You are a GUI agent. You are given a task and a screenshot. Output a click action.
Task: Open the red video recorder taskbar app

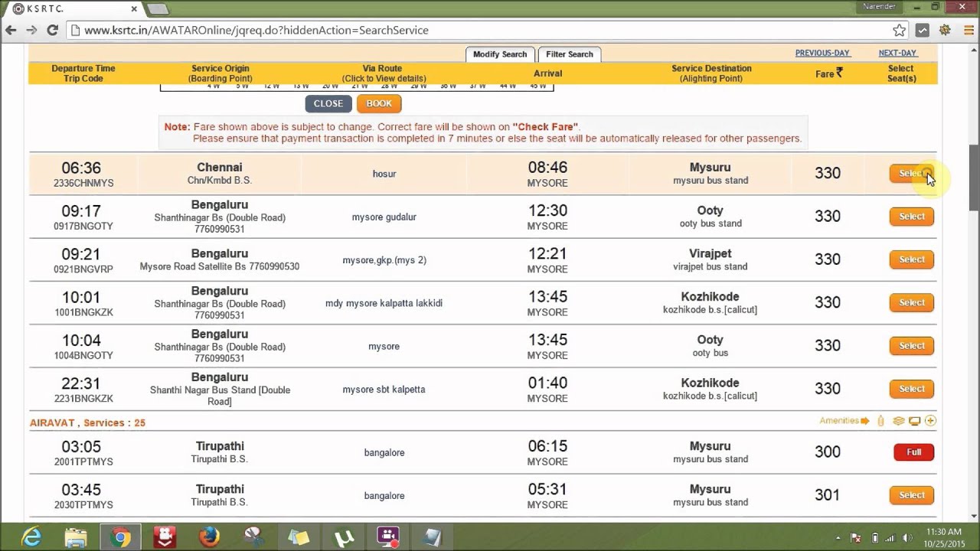coord(165,537)
